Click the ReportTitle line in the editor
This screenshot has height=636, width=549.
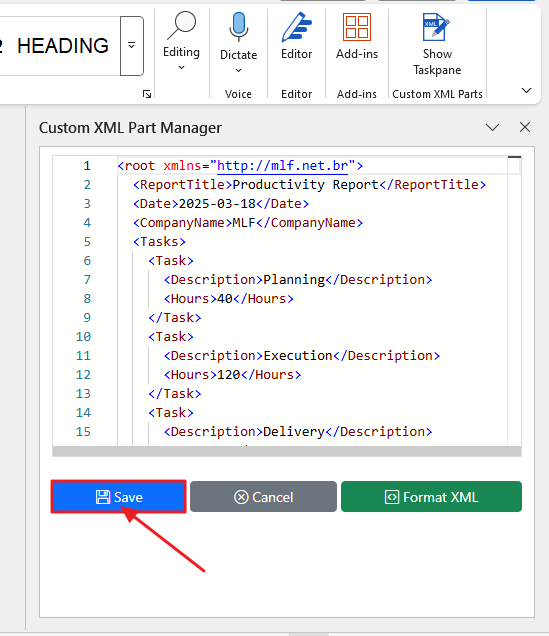coord(309,185)
